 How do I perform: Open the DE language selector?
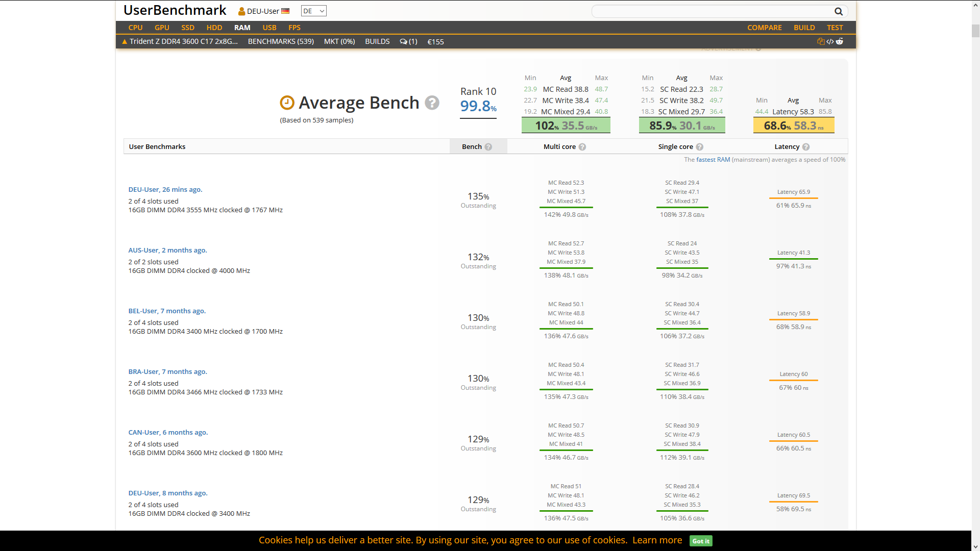[313, 10]
